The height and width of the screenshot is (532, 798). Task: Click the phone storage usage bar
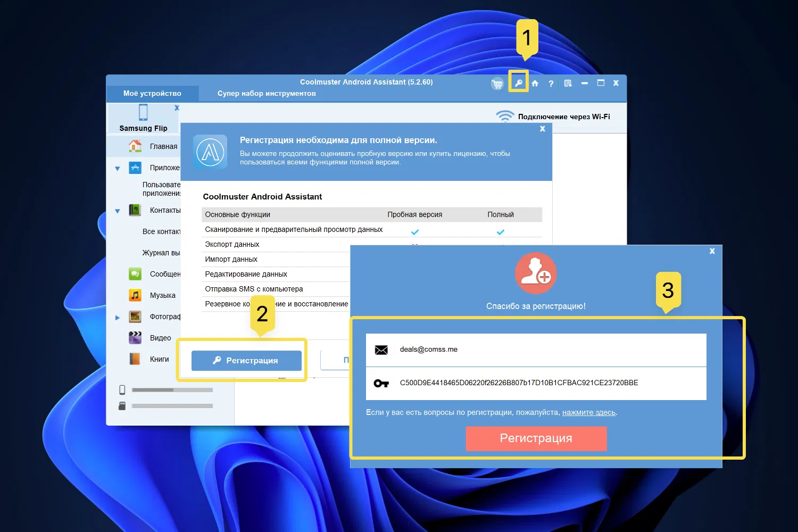(x=172, y=390)
